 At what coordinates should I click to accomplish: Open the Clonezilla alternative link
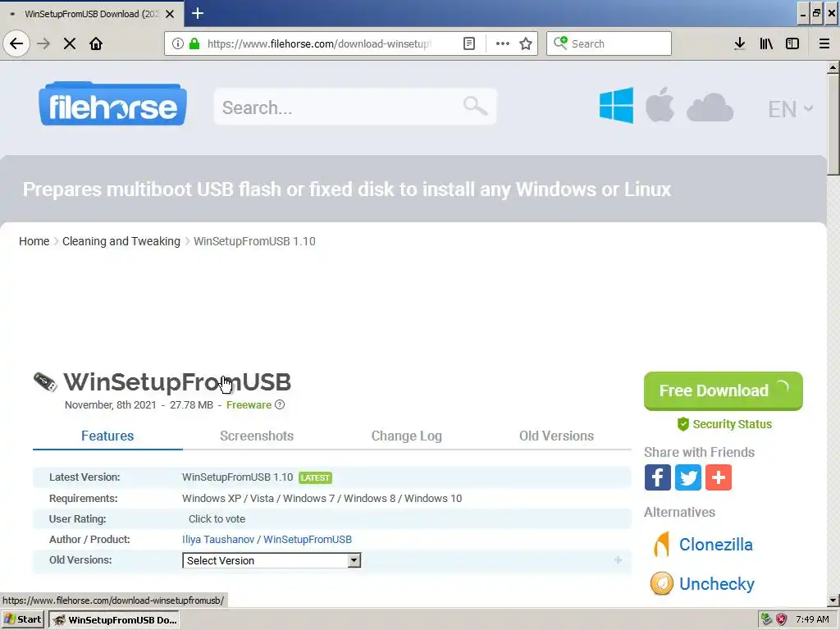tap(715, 545)
